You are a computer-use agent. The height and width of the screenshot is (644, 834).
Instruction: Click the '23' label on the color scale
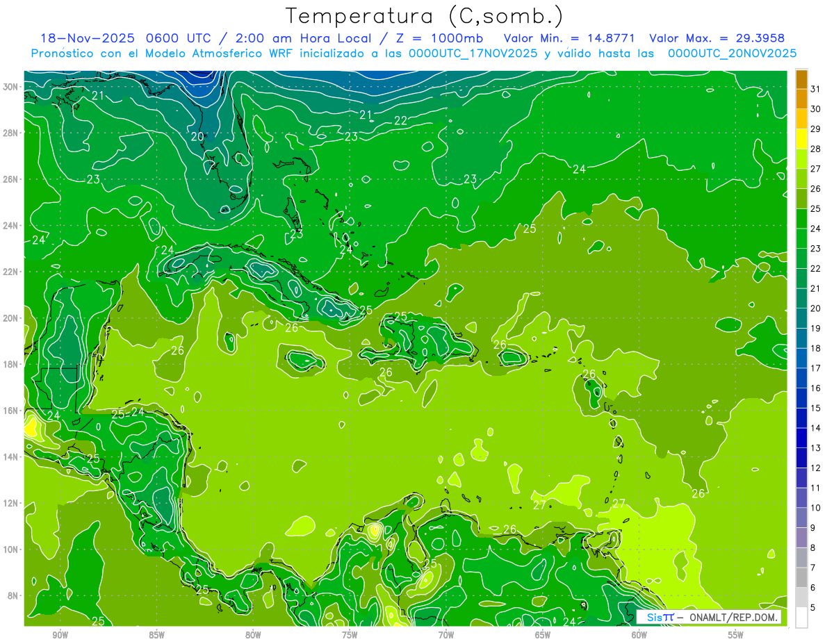coord(815,249)
